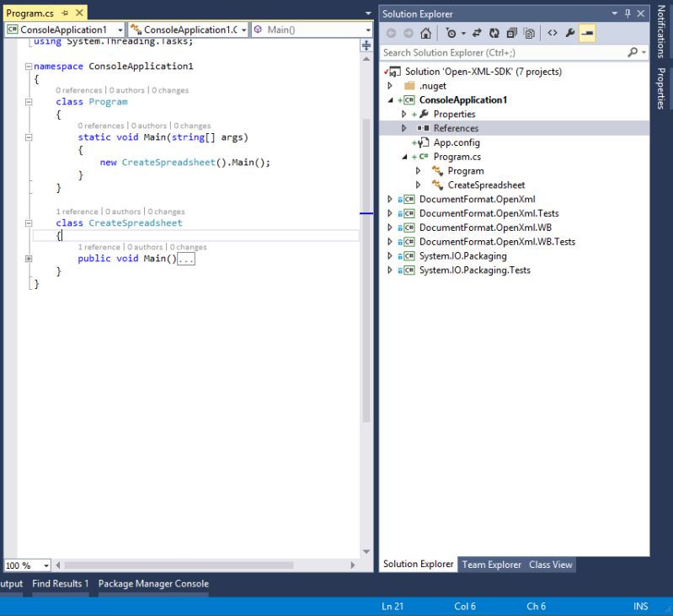Click the editor split-window handle above scrollbar
Image resolution: width=673 pixels, height=616 pixels.
coord(366,45)
